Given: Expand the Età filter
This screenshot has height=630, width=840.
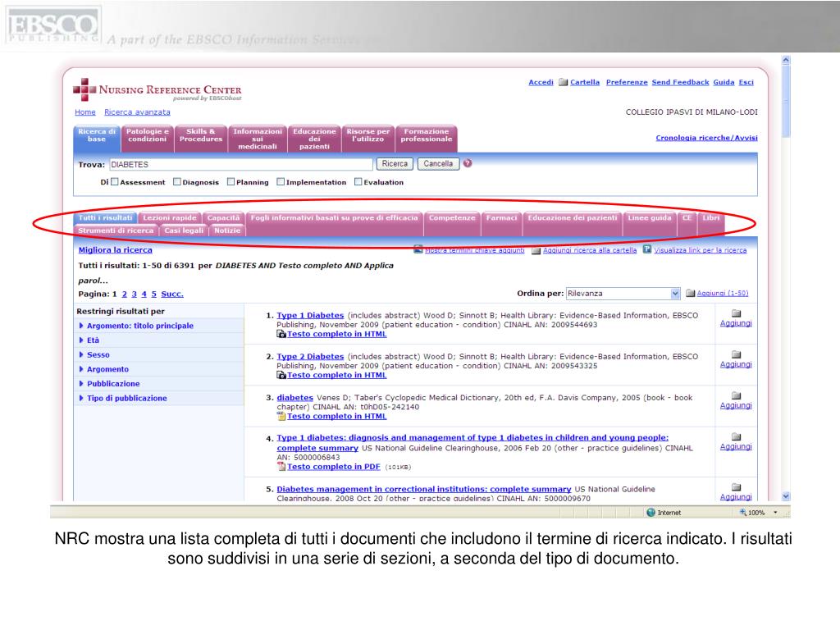Looking at the screenshot, I should pos(89,340).
